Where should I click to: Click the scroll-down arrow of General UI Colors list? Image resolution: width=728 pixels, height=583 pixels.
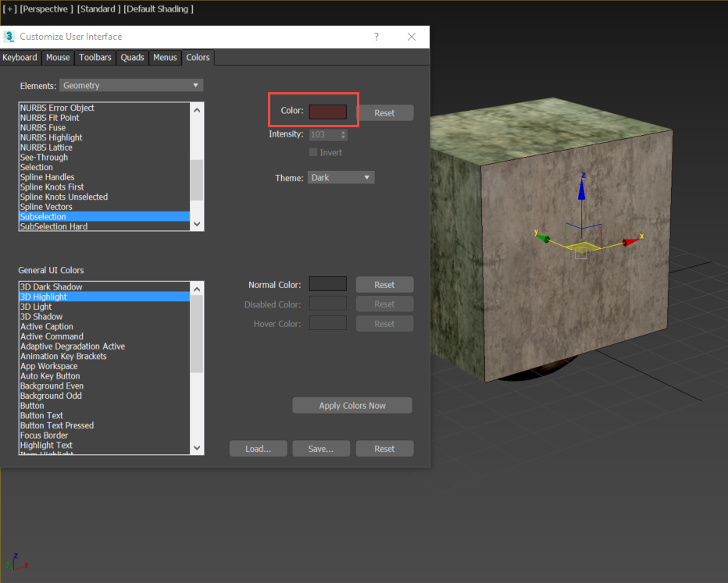coord(197,447)
